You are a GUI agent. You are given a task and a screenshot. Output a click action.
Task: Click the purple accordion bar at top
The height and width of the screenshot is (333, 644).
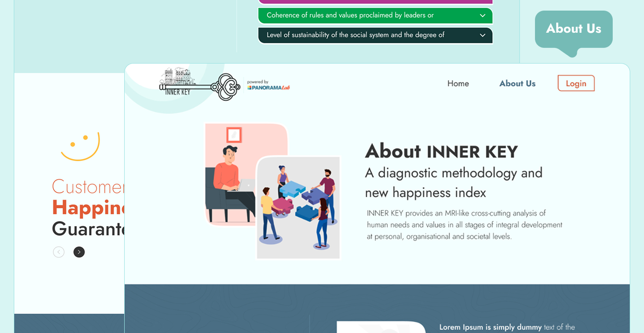click(x=375, y=2)
